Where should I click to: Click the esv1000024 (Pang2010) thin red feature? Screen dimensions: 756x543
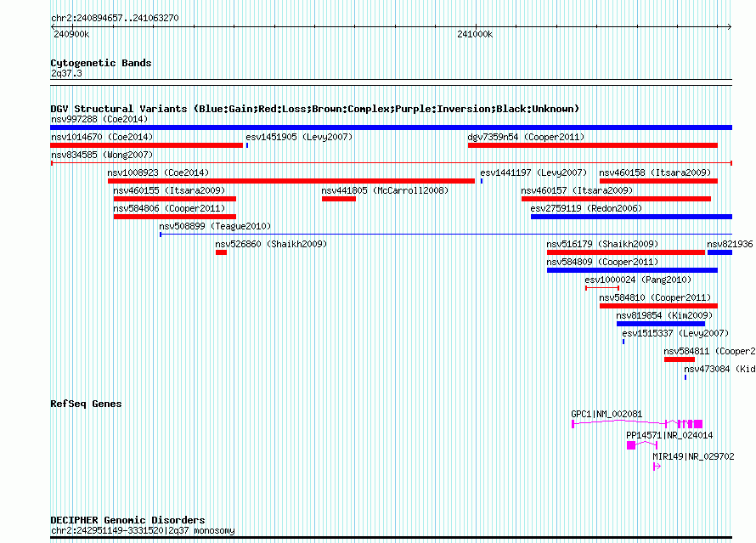pyautogui.click(x=602, y=288)
